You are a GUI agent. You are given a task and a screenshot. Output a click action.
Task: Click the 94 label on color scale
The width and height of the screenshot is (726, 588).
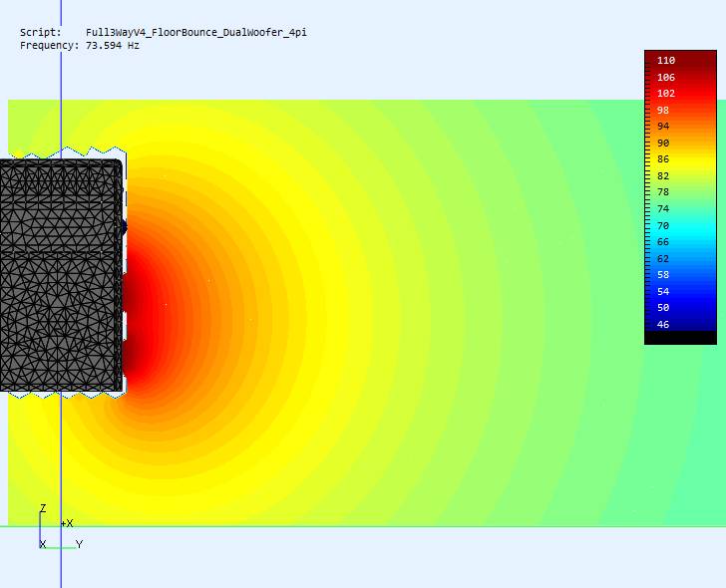[663, 127]
